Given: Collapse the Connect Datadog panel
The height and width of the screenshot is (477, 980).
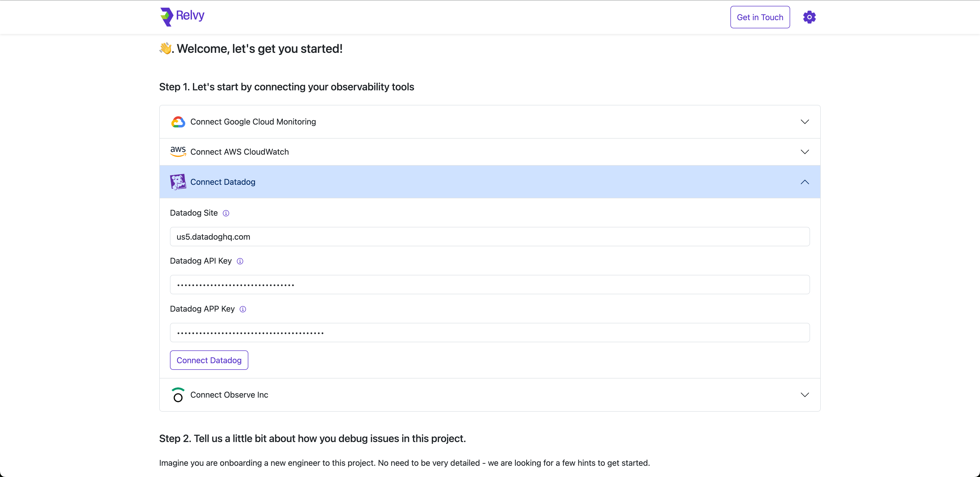Looking at the screenshot, I should (805, 182).
